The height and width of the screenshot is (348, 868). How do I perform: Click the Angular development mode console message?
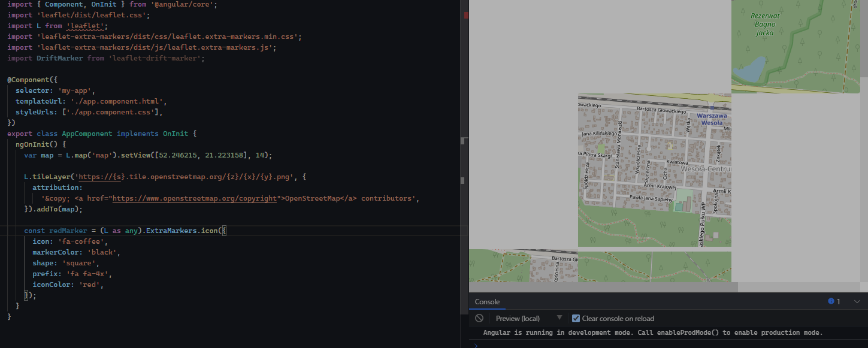click(x=653, y=332)
